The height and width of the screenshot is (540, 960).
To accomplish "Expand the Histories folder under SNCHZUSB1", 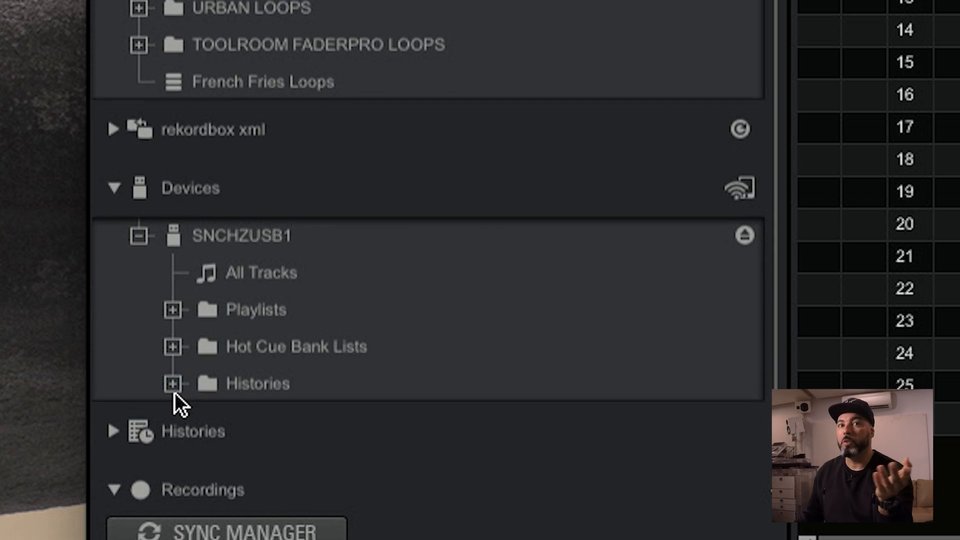I will click(x=173, y=383).
